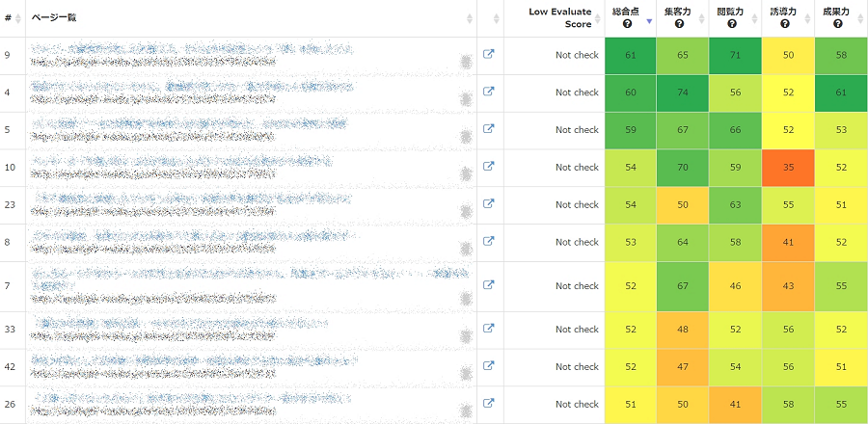868x424 pixels.
Task: Click the dark green 74 score cell
Action: 682,93
